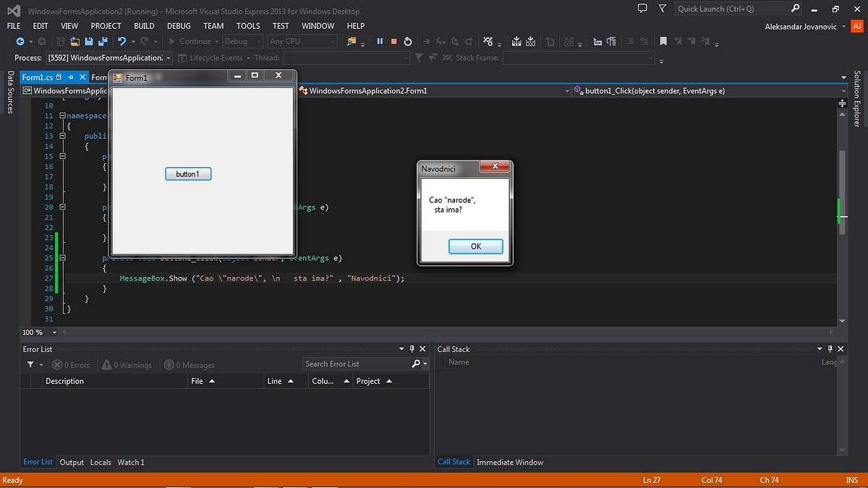
Task: Stop debugging with the red square icon
Action: point(393,41)
